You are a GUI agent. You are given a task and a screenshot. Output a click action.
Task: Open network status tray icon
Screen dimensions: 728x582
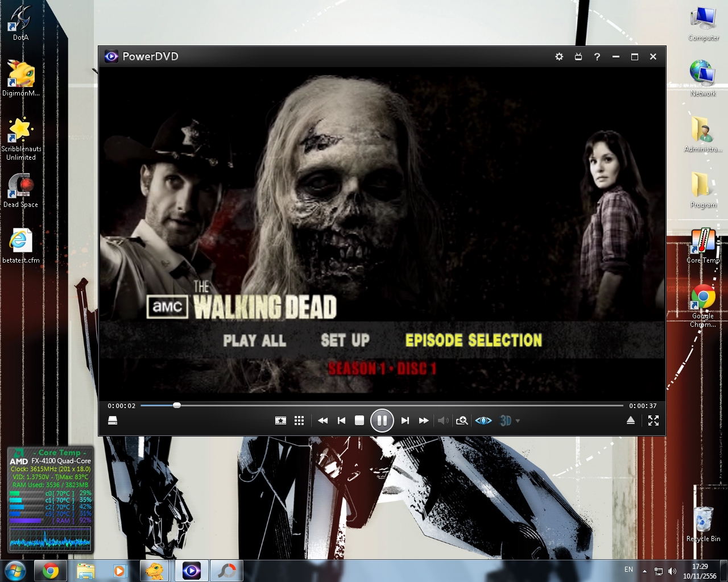(x=659, y=571)
